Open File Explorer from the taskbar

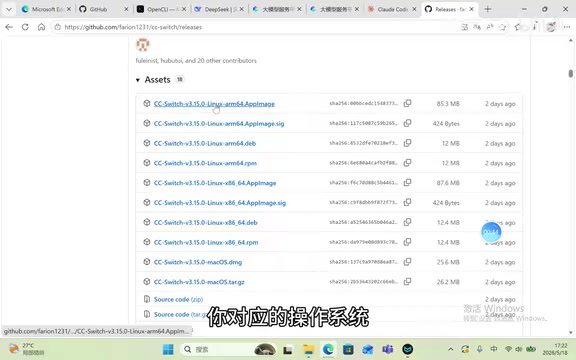[308, 349]
